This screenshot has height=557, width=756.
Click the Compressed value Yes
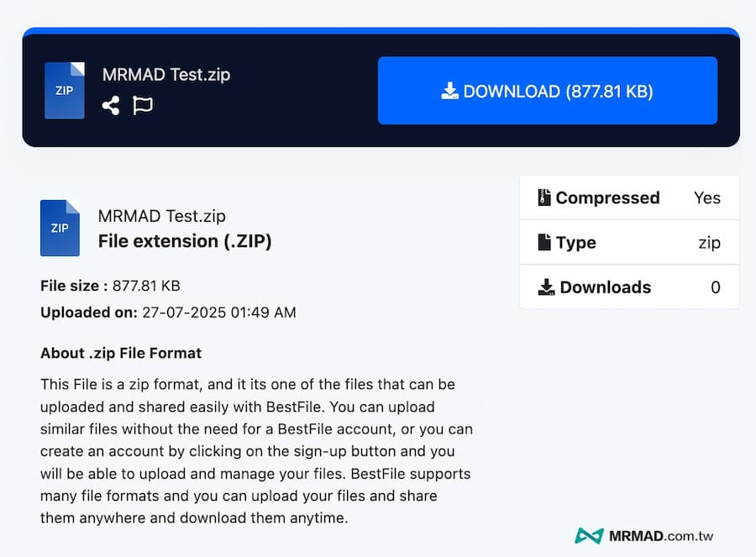tap(706, 197)
